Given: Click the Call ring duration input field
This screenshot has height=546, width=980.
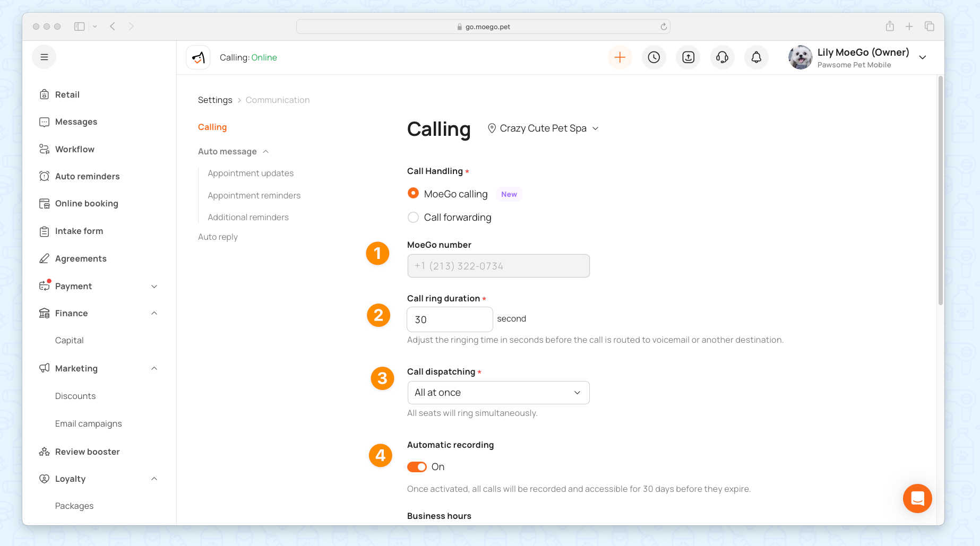Looking at the screenshot, I should pos(450,319).
